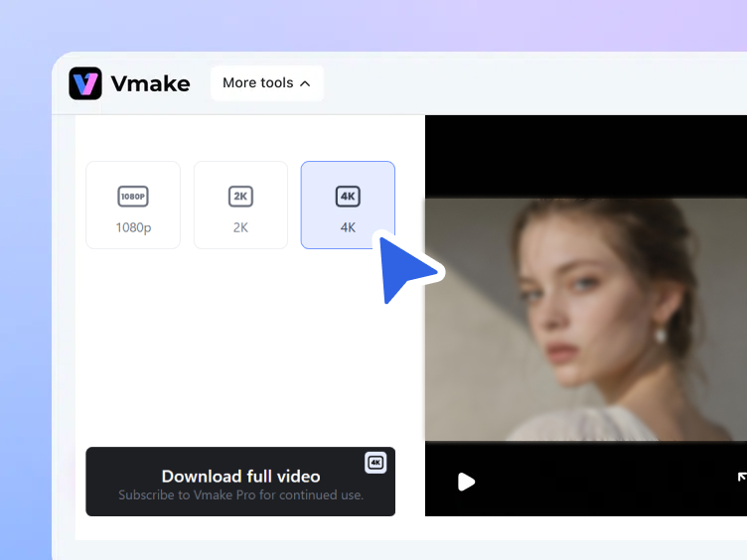Image resolution: width=747 pixels, height=560 pixels.
Task: Open the More tools dropdown
Action: point(267,82)
